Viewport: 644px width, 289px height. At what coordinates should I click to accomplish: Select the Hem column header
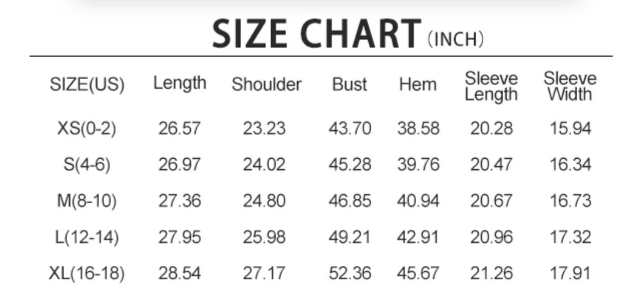tap(418, 85)
